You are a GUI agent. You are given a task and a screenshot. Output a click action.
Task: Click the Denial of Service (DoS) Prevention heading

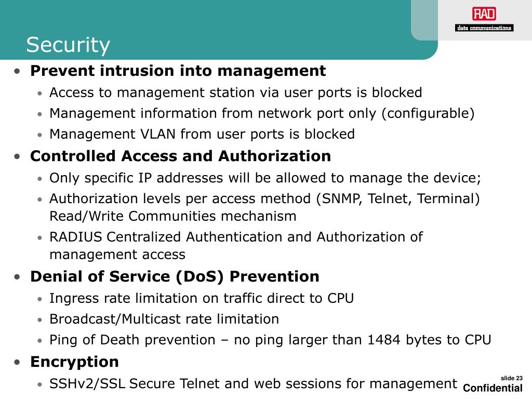point(175,276)
